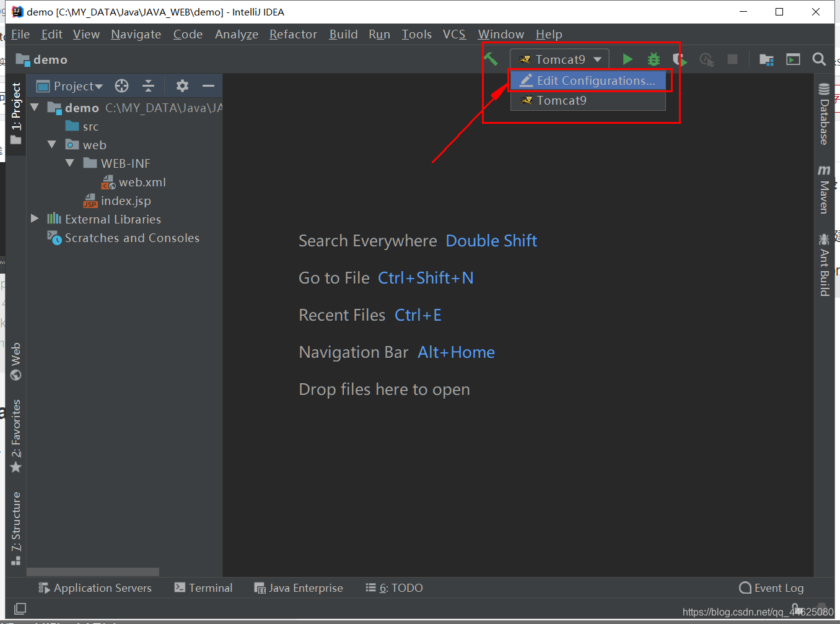Viewport: 840px width, 624px height.
Task: Hide the Project panel with minus icon
Action: [x=208, y=85]
